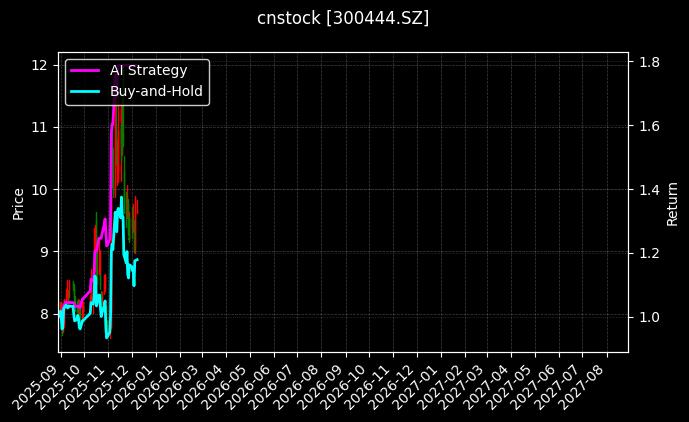689x422 pixels.
Task: Click return tick label 1.2
Action: point(649,253)
